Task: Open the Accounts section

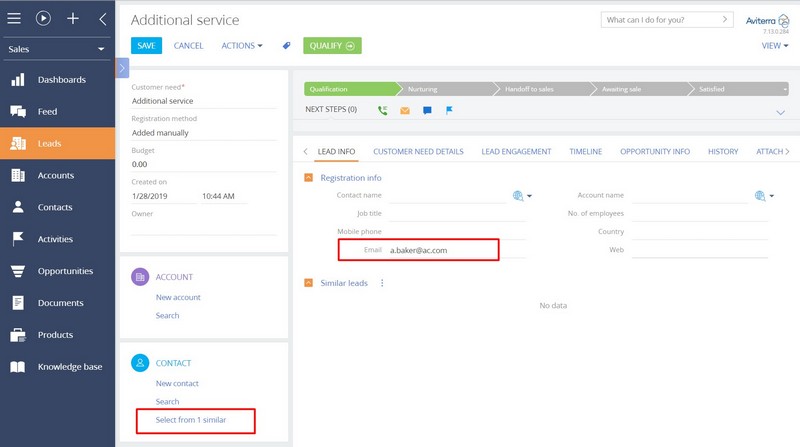Action: [57, 175]
